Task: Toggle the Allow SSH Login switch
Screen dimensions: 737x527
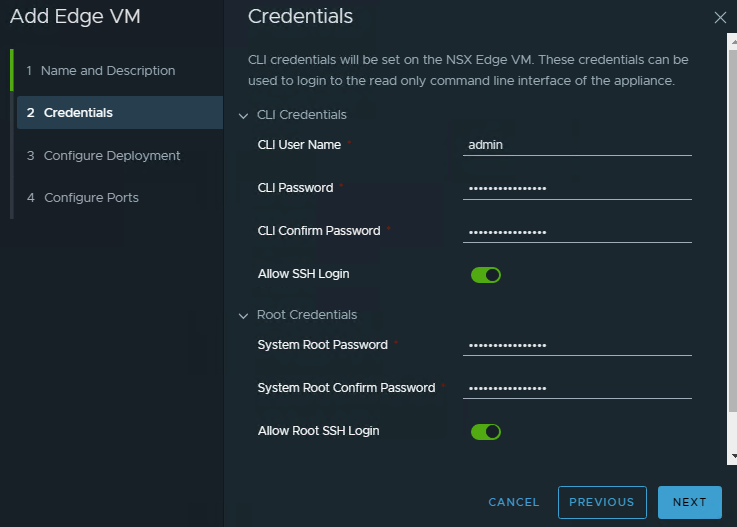Action: coord(485,275)
